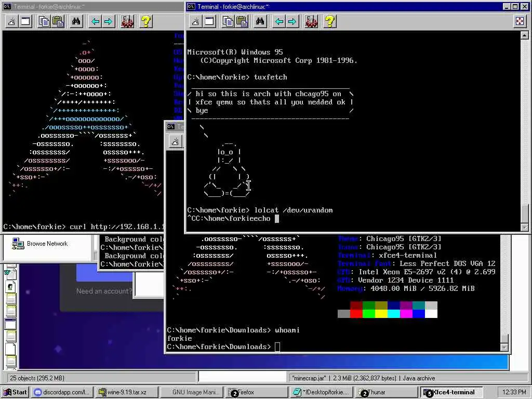The width and height of the screenshot is (532, 399).
Task: Click 'Less Perfect DOS VGA 12' font line
Action: [x=416, y=263]
